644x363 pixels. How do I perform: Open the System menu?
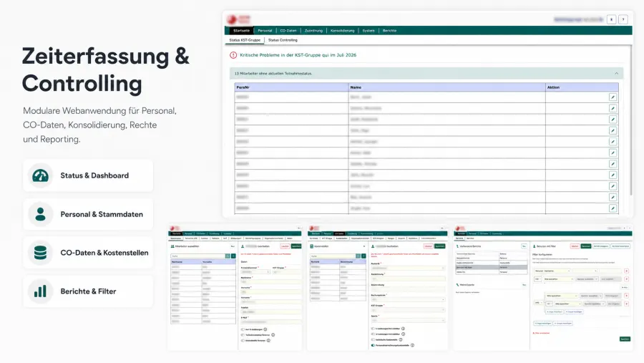pyautogui.click(x=369, y=30)
